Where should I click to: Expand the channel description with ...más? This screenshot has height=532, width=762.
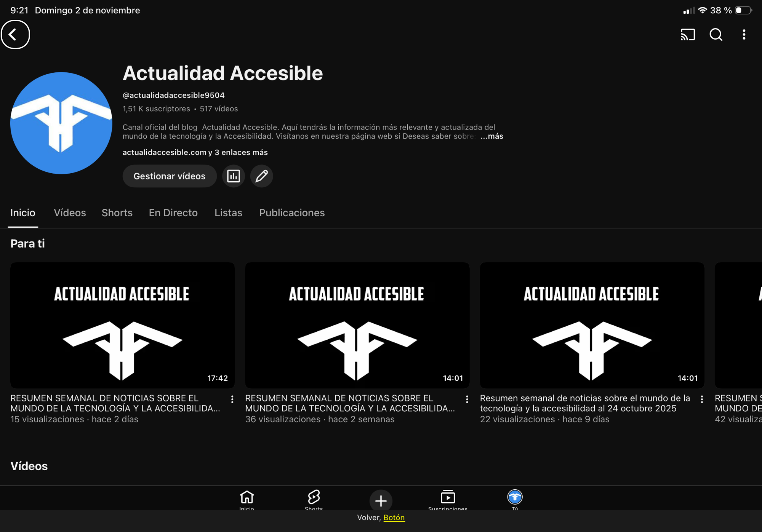pyautogui.click(x=492, y=136)
